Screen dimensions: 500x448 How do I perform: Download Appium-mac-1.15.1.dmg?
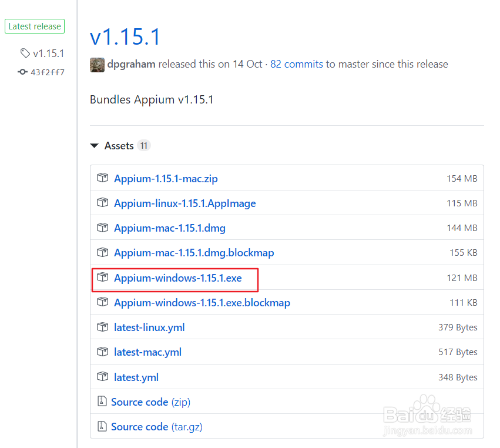170,228
